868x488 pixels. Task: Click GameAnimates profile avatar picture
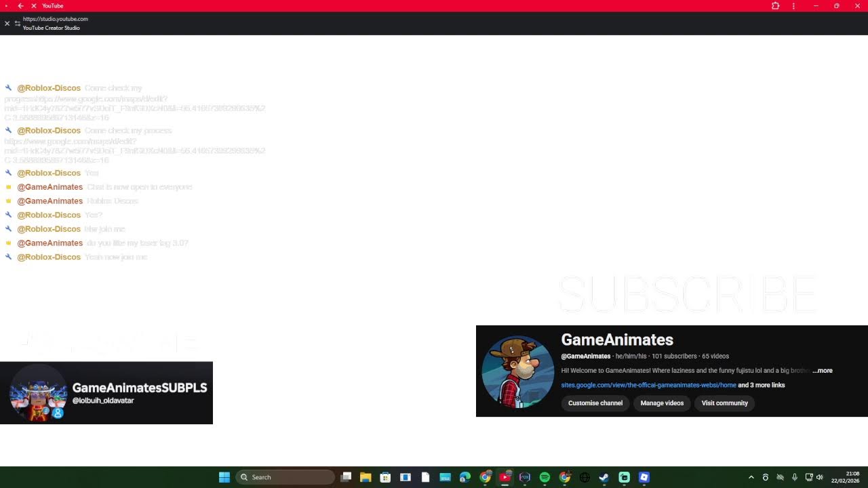(x=518, y=371)
